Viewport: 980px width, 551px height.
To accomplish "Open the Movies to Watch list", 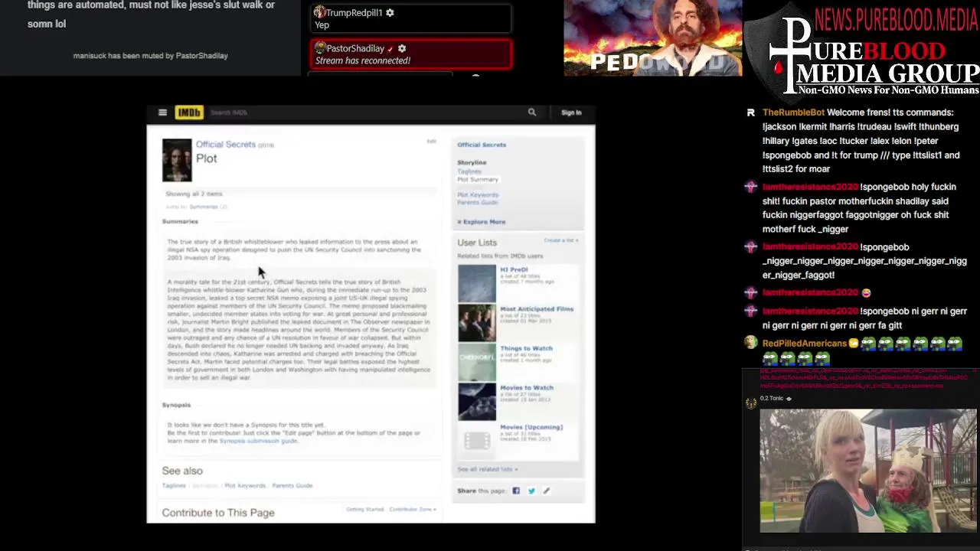I will click(526, 387).
